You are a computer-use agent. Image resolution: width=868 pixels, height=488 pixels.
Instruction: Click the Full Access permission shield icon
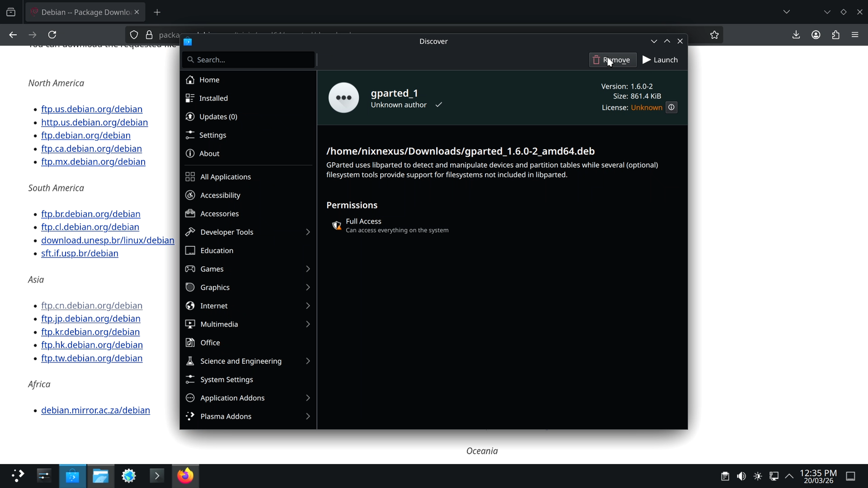point(336,225)
